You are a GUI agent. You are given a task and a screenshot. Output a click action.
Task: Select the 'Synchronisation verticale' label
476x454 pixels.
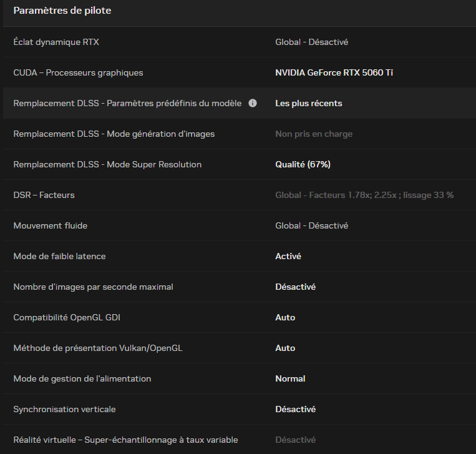pos(64,409)
